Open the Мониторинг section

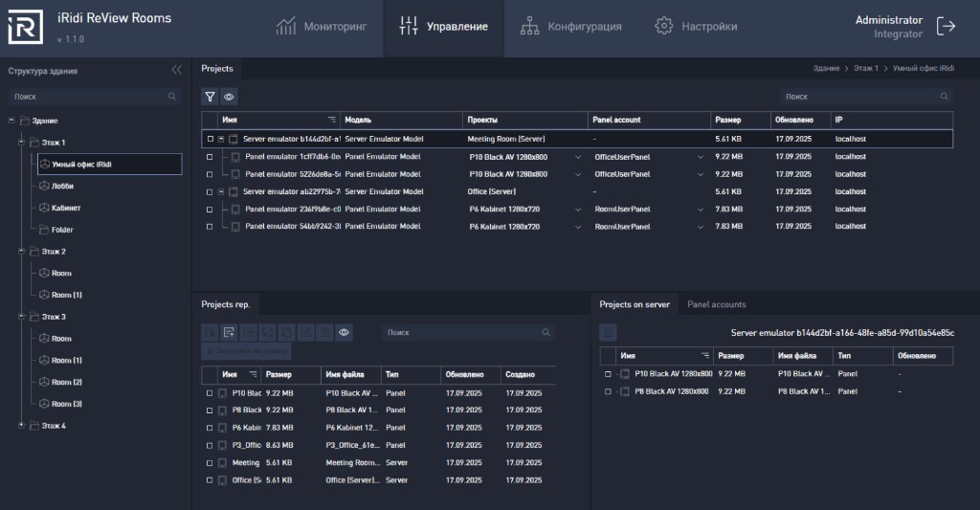[x=322, y=26]
